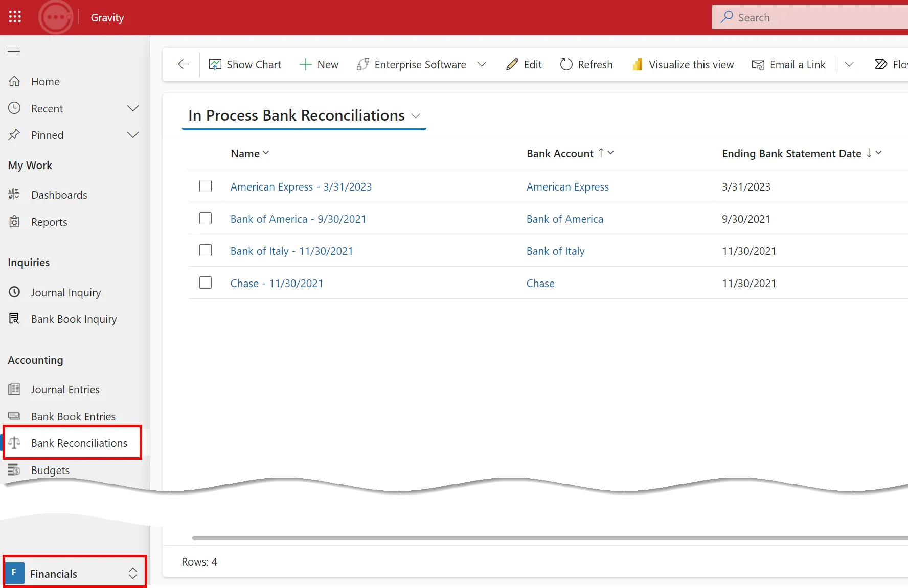908x588 pixels.
Task: Open the Bank of Italy - 11/30/2021 record
Action: click(x=291, y=251)
